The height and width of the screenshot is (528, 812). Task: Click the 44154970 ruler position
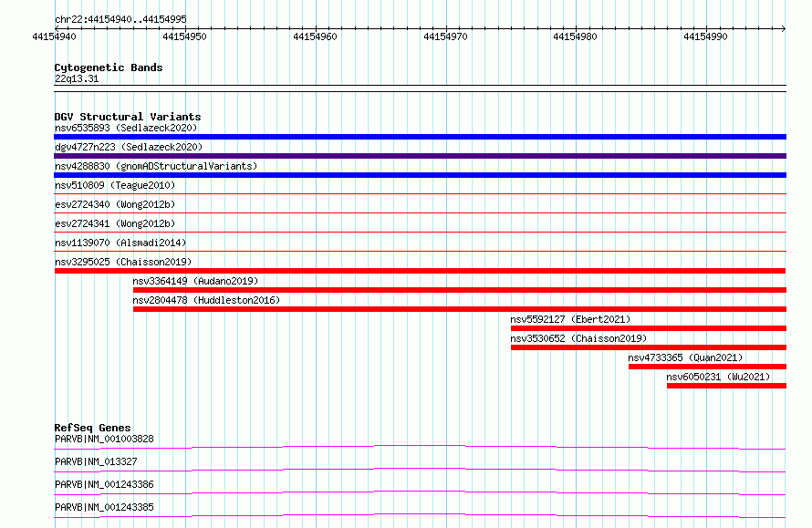pyautogui.click(x=445, y=36)
